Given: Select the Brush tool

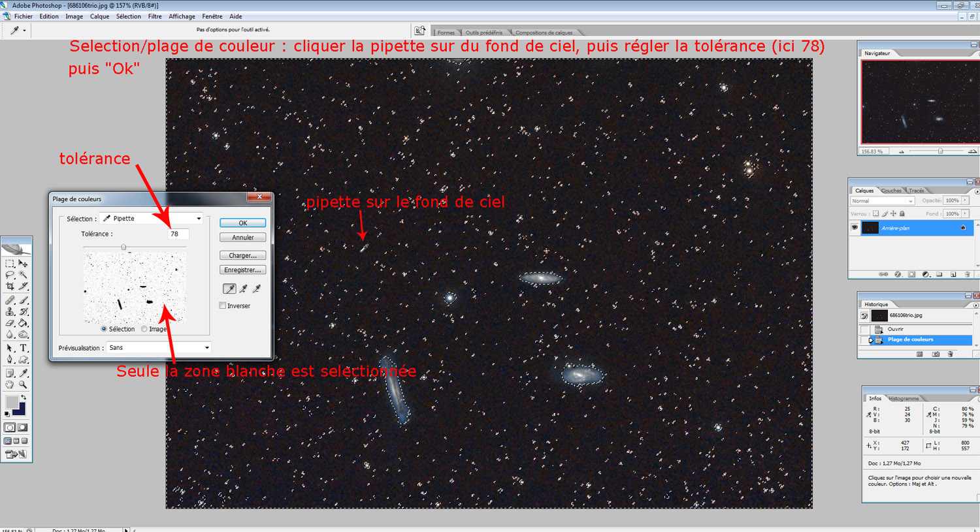Looking at the screenshot, I should point(23,300).
